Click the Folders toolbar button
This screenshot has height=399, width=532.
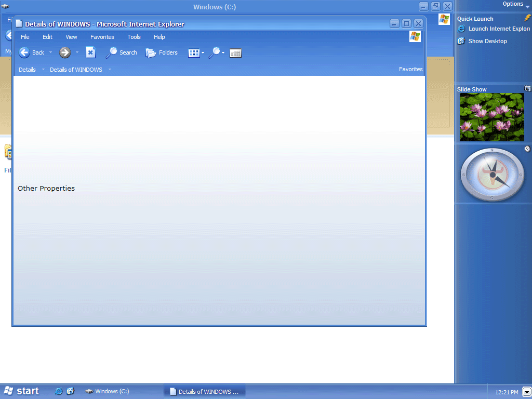point(162,52)
